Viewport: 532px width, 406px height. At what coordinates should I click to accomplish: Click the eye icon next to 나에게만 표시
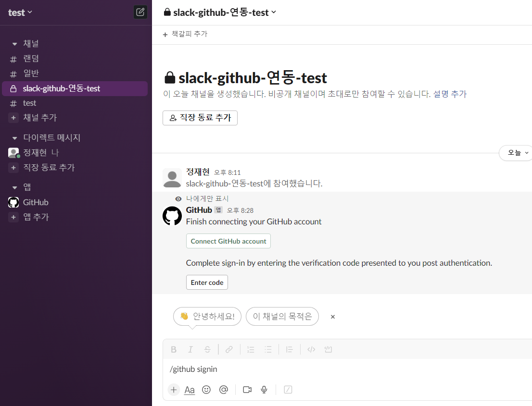tap(178, 199)
